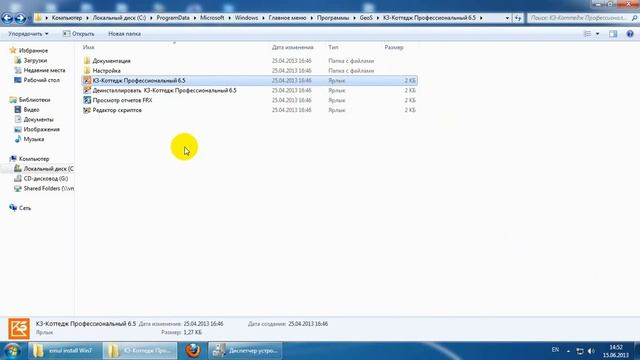The height and width of the screenshot is (360, 640).
Task: Select Локальный диск (C:) breadcrumb segment
Action: [x=119, y=18]
